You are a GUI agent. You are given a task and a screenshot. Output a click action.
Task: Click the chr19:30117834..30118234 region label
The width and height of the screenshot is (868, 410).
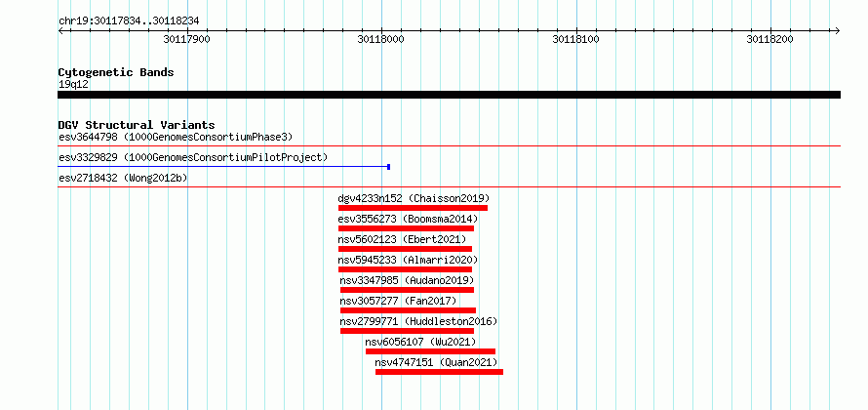click(x=129, y=21)
